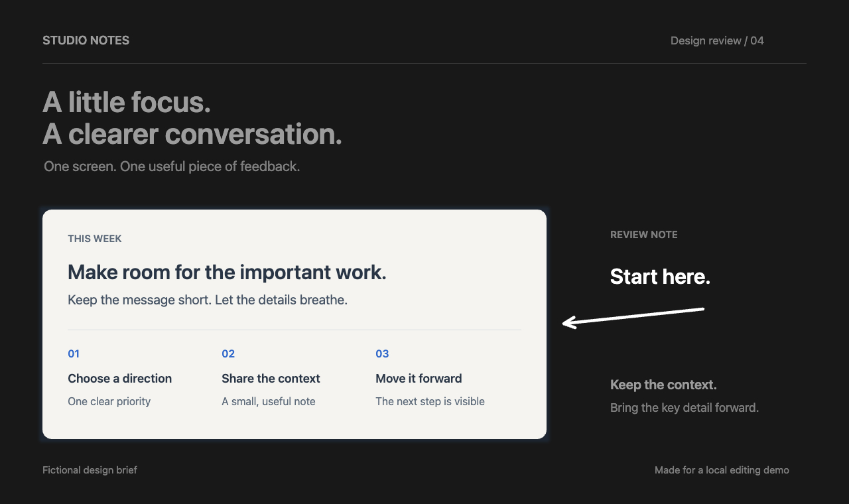Click the 'A little focus.' headline
Image resolution: width=849 pixels, height=504 pixels.
pyautogui.click(x=127, y=102)
